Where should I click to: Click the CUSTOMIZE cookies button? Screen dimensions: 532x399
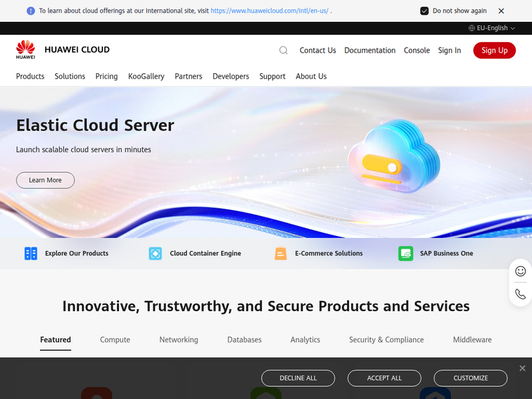pyautogui.click(x=471, y=378)
